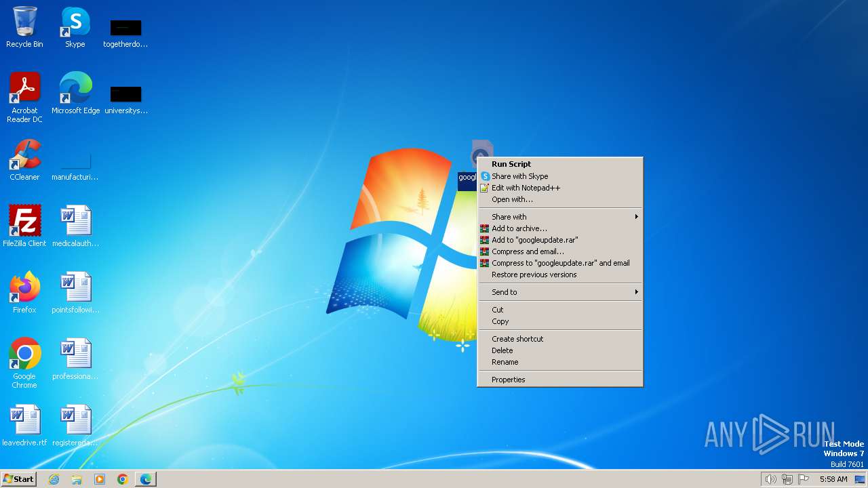The image size is (868, 488).
Task: Choose Add to "googleupdate.rar"
Action: tap(560, 240)
